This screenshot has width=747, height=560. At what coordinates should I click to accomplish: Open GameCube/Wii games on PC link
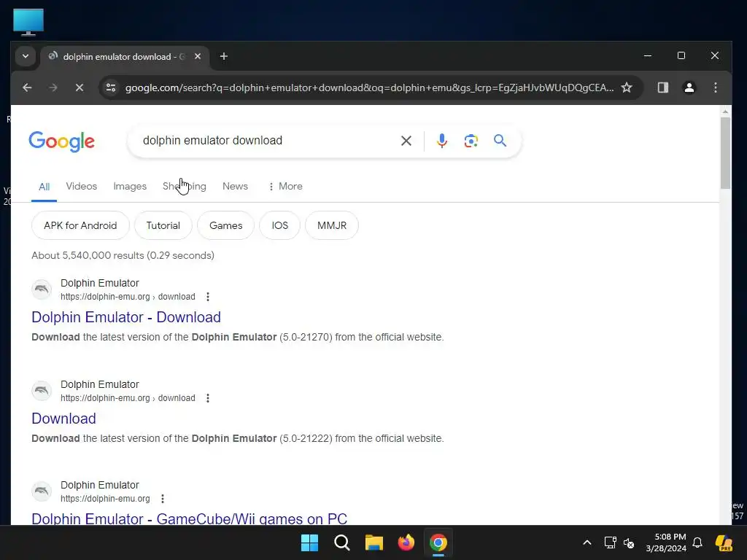click(x=189, y=518)
